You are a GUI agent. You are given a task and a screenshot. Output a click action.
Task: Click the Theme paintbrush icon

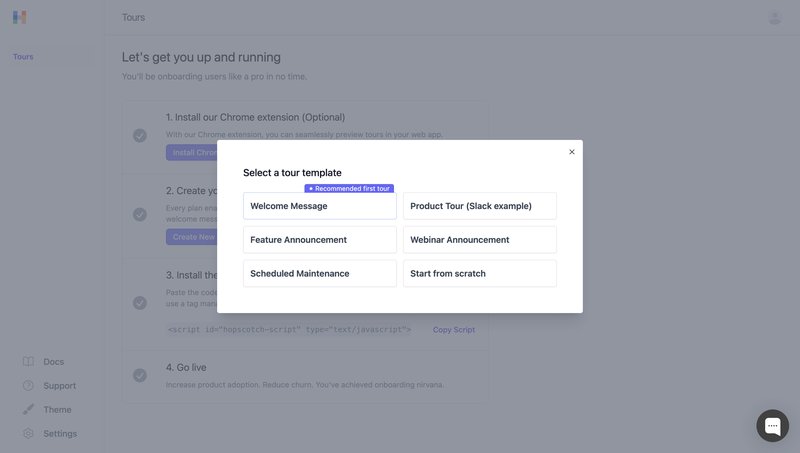click(x=28, y=410)
